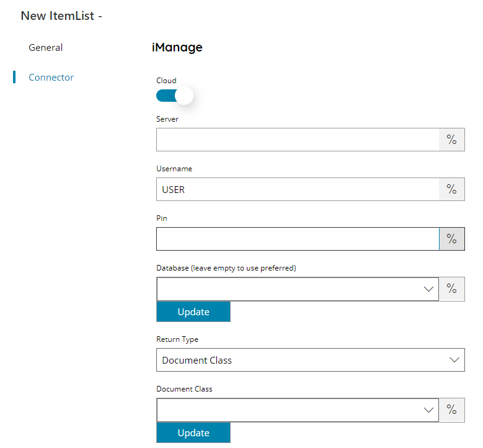This screenshot has width=483, height=448.
Task: Click the iManage section heading
Action: point(177,47)
